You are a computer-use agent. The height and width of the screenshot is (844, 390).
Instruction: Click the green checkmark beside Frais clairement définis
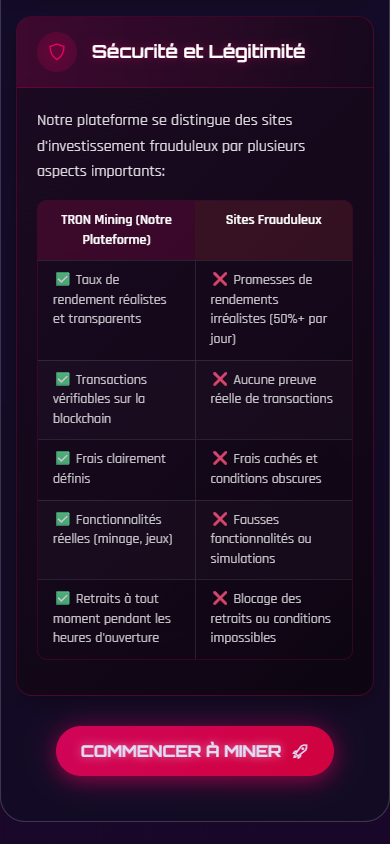(63, 458)
